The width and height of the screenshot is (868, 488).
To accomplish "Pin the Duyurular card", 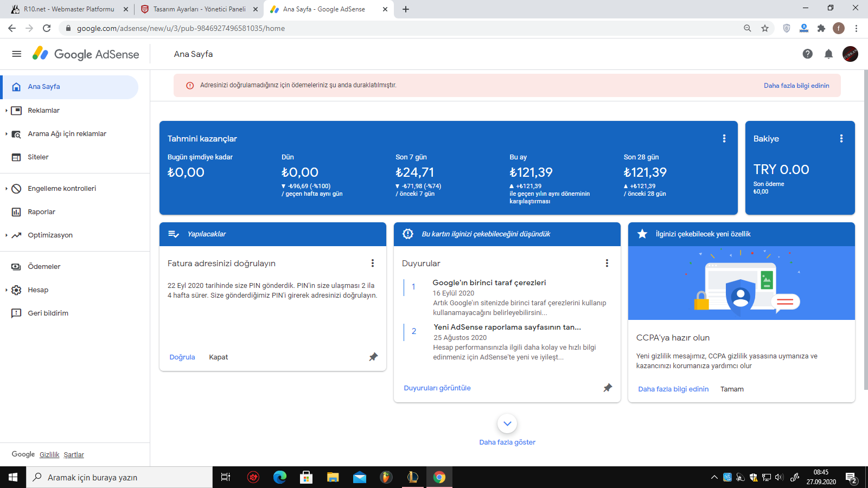I will (608, 388).
